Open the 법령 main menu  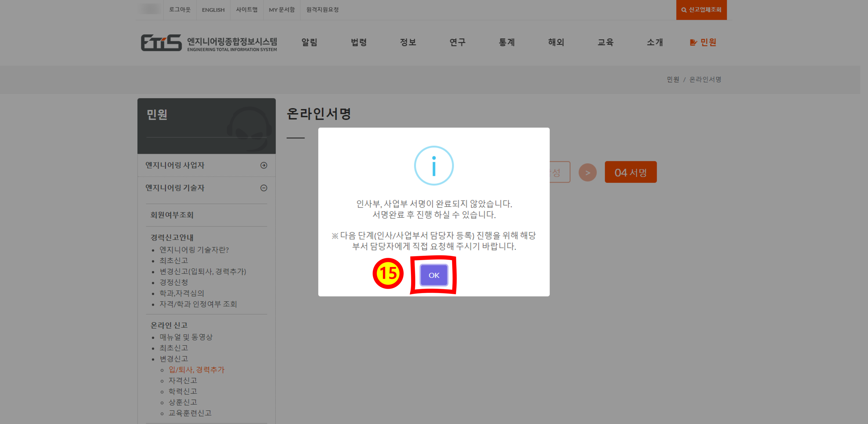pyautogui.click(x=358, y=42)
